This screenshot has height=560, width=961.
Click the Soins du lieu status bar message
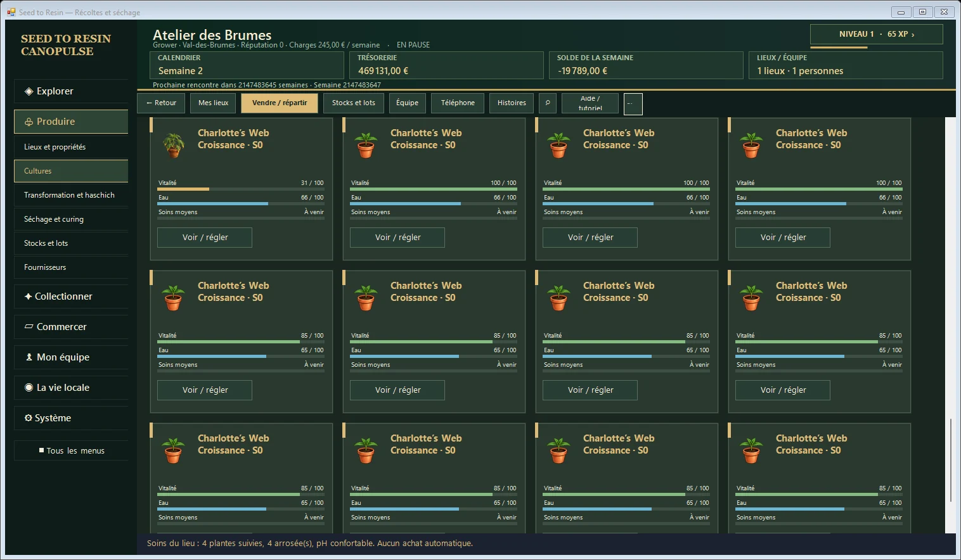(310, 544)
